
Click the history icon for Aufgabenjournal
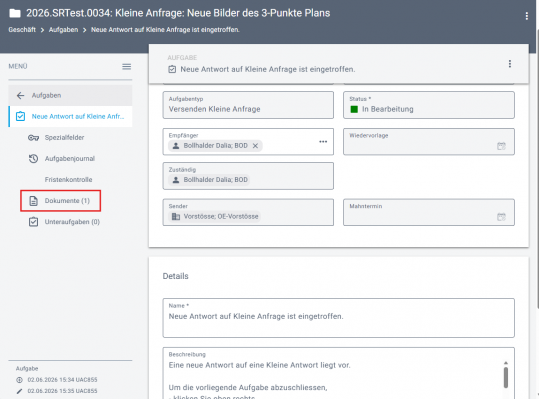(x=33, y=159)
